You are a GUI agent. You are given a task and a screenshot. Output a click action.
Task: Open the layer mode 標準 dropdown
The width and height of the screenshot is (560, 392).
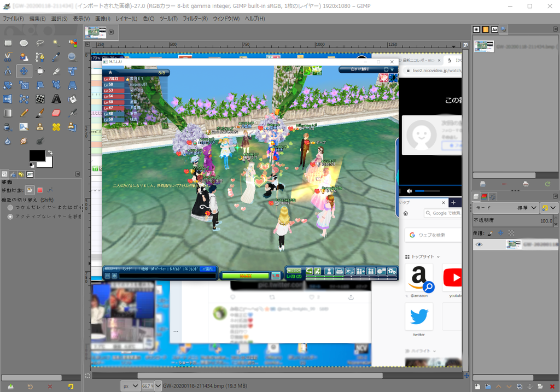click(506, 207)
